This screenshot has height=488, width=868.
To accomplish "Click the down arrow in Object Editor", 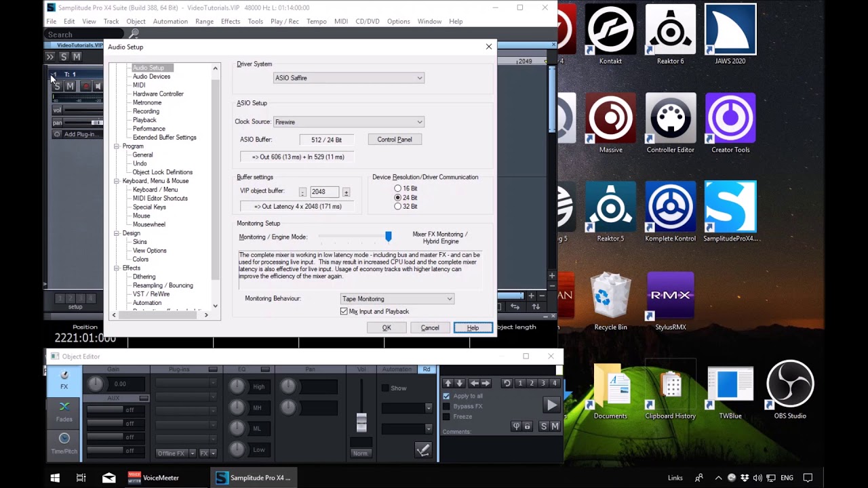I will point(459,383).
